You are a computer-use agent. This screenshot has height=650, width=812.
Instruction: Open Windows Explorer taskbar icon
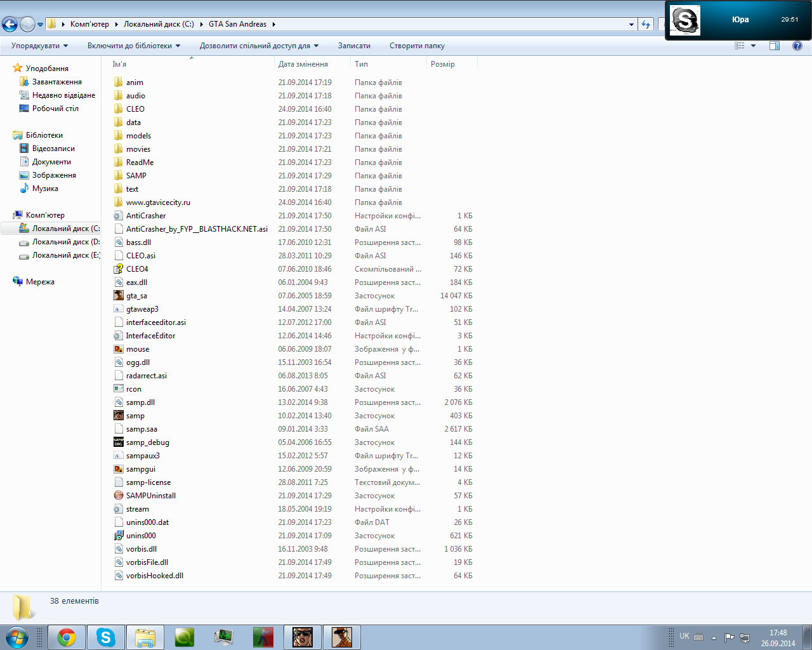click(x=145, y=637)
